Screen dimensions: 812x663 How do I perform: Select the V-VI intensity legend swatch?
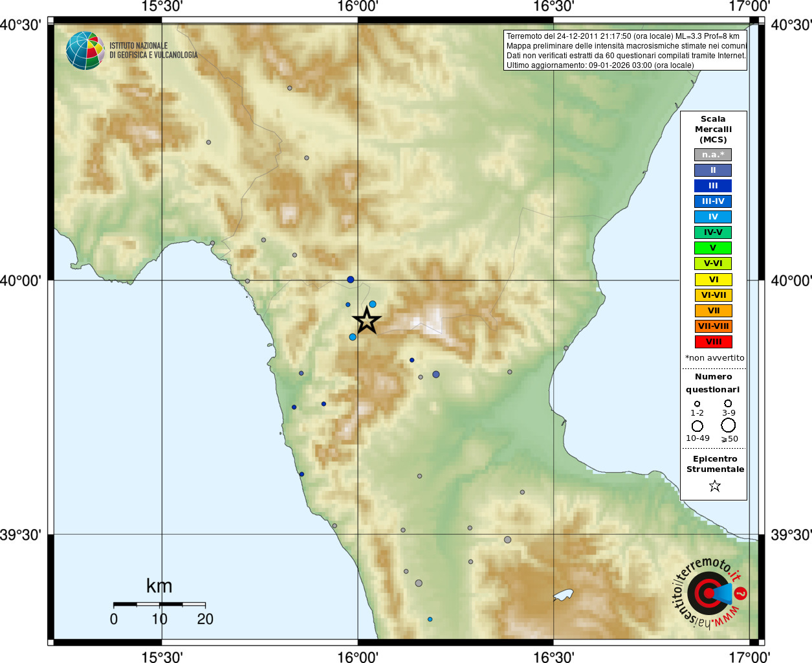pyautogui.click(x=713, y=264)
